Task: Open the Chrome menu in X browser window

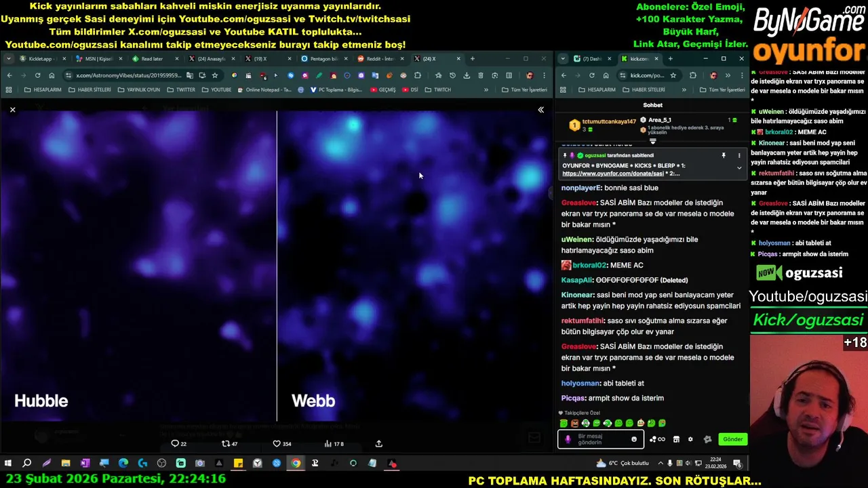Action: [544, 75]
